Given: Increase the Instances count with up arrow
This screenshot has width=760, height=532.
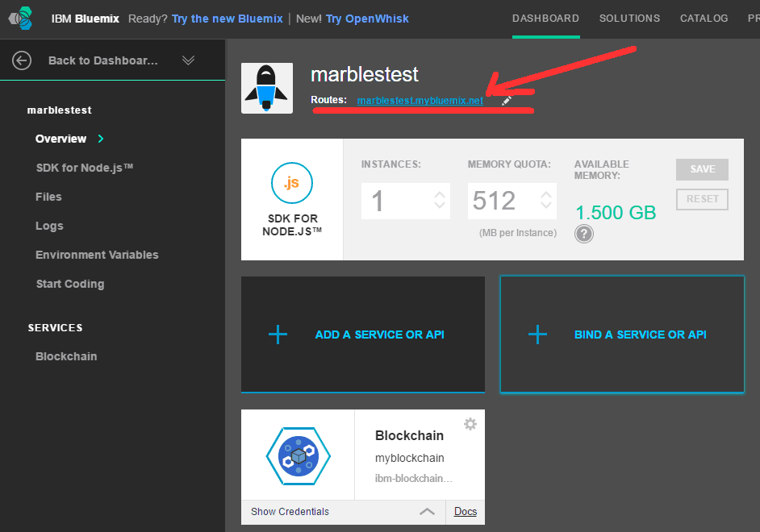Looking at the screenshot, I should coord(440,195).
